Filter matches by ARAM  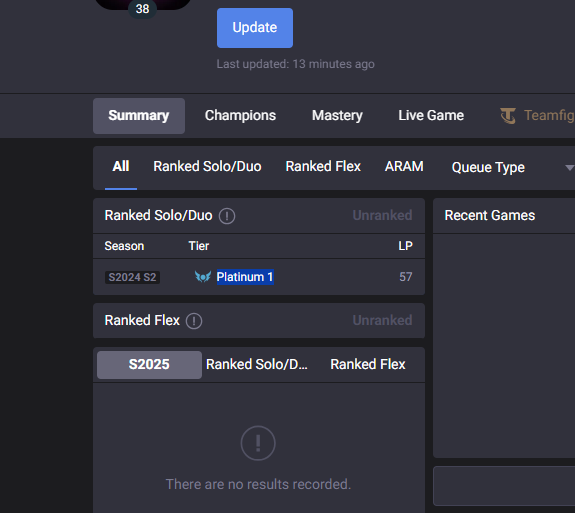(x=404, y=167)
